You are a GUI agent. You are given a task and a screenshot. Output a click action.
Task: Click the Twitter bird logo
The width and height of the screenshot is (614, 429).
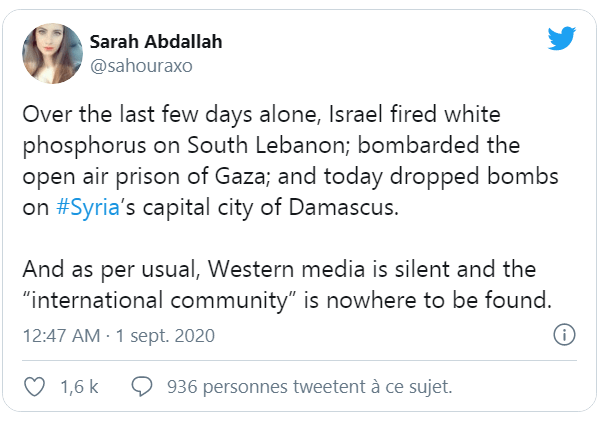coord(562,40)
